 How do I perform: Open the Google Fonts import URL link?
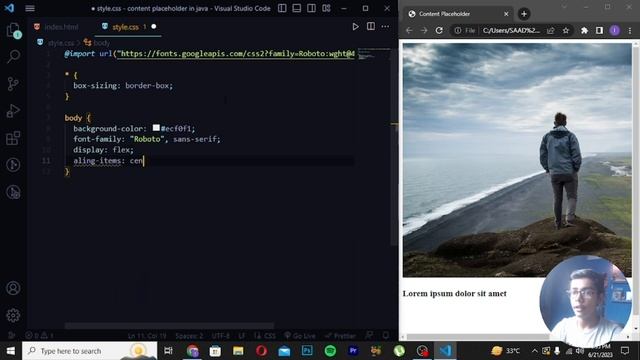(x=236, y=53)
